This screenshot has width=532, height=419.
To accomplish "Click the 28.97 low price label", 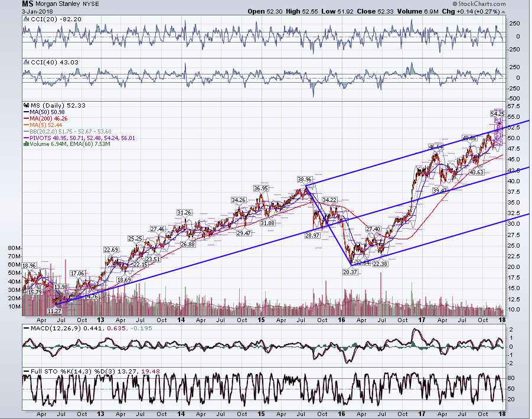I will [312, 235].
